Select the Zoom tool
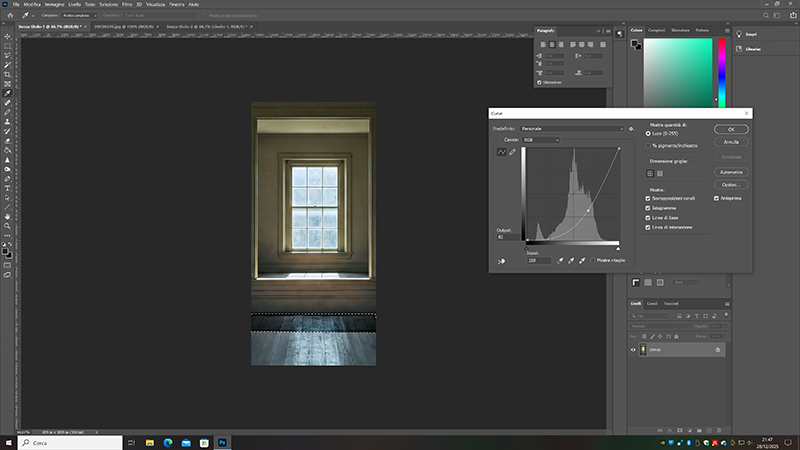This screenshot has width=800, height=450. coord(7,226)
